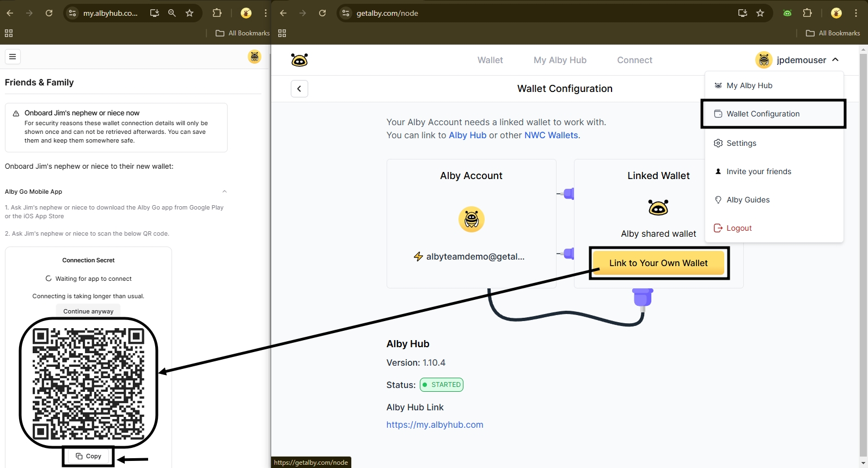The width and height of the screenshot is (868, 468).
Task: Choose Logout from the user menu
Action: [x=738, y=228]
